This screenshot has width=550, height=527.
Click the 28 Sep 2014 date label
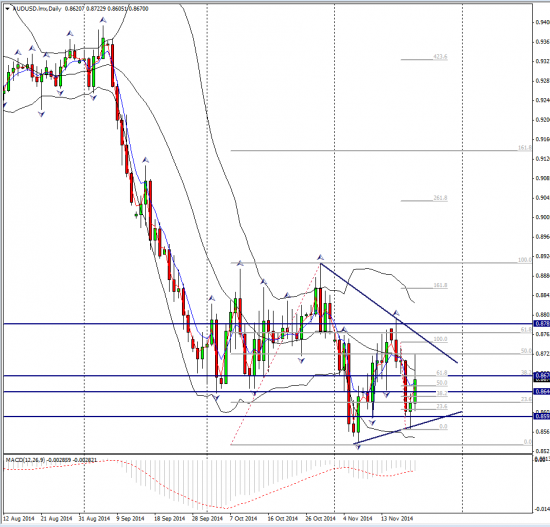pos(207,519)
